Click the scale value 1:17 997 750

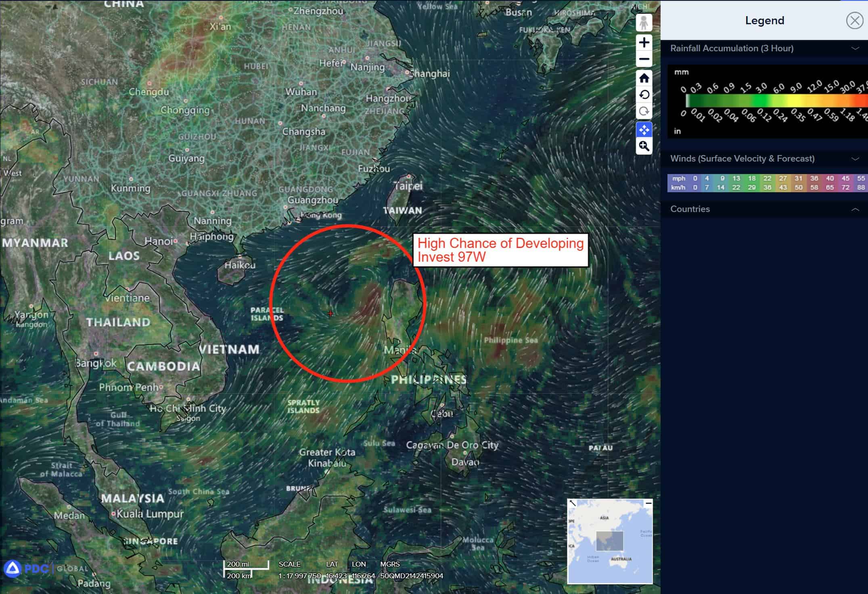point(299,576)
